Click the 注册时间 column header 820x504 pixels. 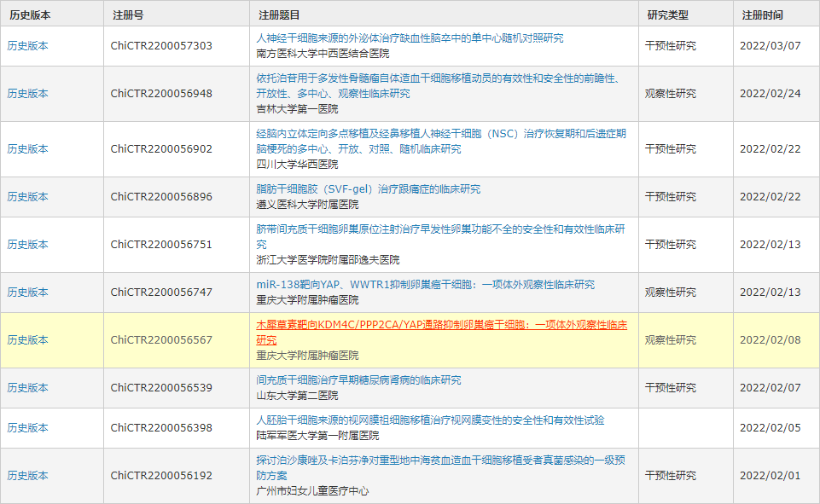tap(762, 15)
